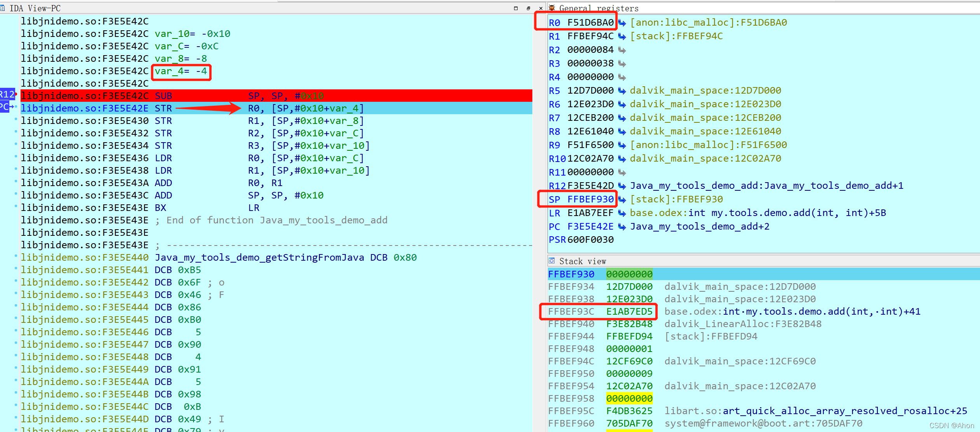Screen dimensions: 980x432
Task: Select R1 value FFBEF94C
Action: (x=590, y=36)
